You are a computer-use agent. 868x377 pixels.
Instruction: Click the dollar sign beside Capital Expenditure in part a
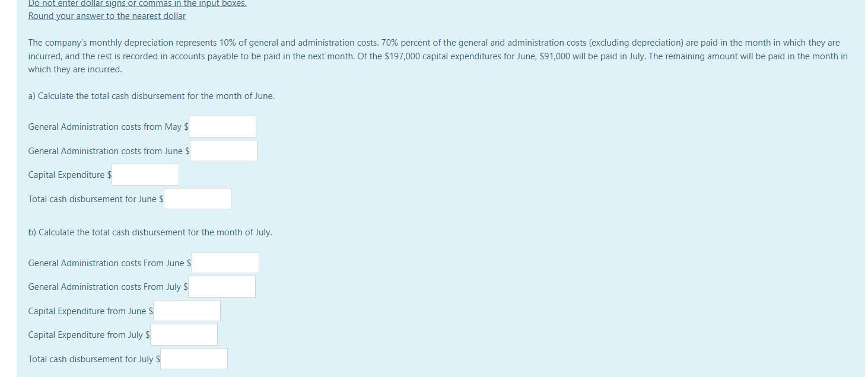[109, 174]
